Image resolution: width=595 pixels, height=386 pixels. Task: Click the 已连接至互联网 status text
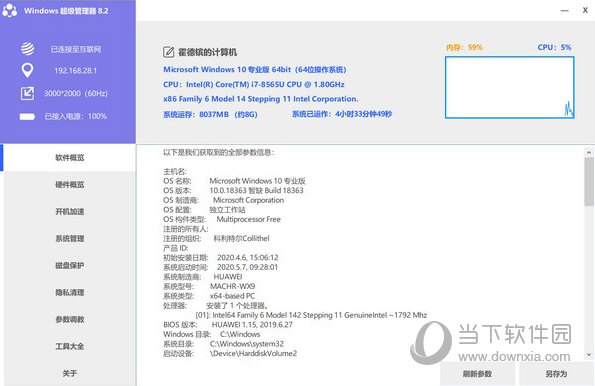tap(76, 49)
